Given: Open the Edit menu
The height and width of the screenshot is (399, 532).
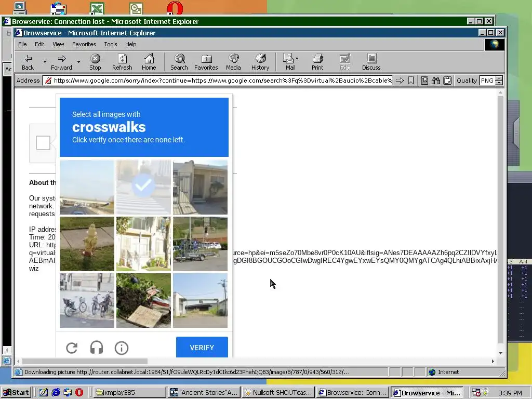Looking at the screenshot, I should (39, 44).
